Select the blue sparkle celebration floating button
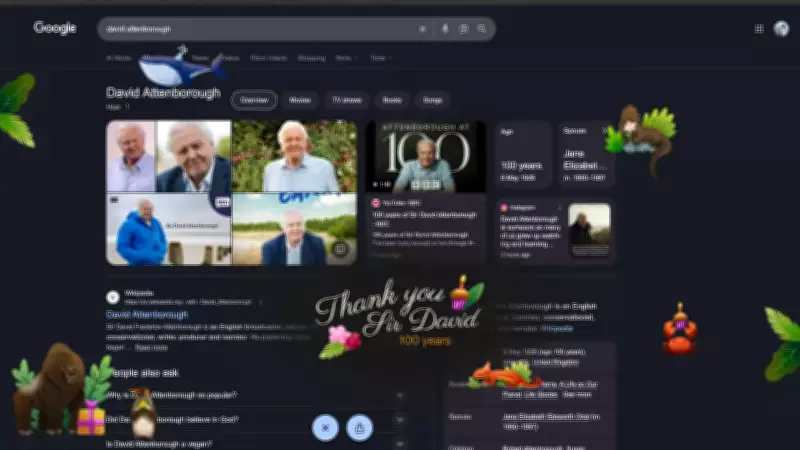 coord(325,428)
